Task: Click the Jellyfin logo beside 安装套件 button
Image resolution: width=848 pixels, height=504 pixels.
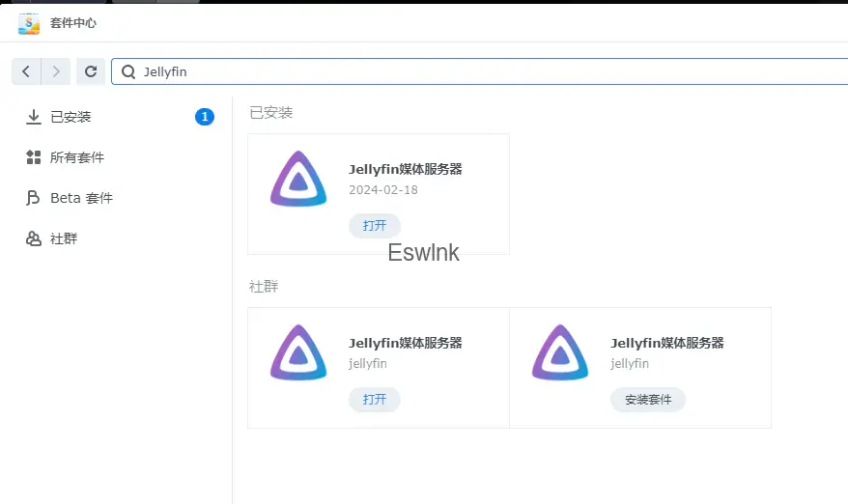Action: [560, 353]
